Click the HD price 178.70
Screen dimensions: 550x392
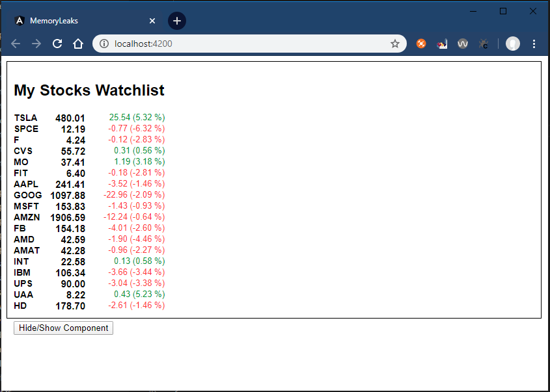(70, 306)
